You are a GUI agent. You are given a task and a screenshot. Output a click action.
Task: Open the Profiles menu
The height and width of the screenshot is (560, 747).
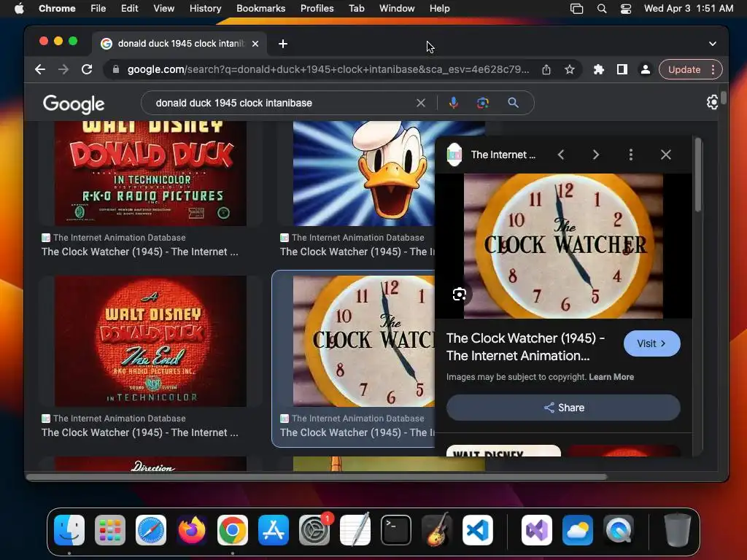(x=317, y=9)
